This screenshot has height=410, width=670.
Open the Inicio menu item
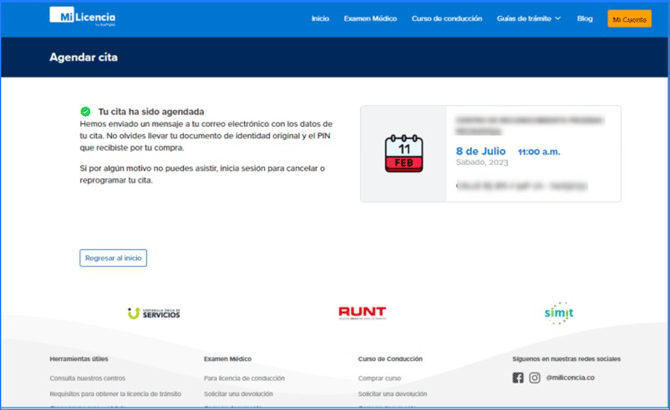coord(320,19)
